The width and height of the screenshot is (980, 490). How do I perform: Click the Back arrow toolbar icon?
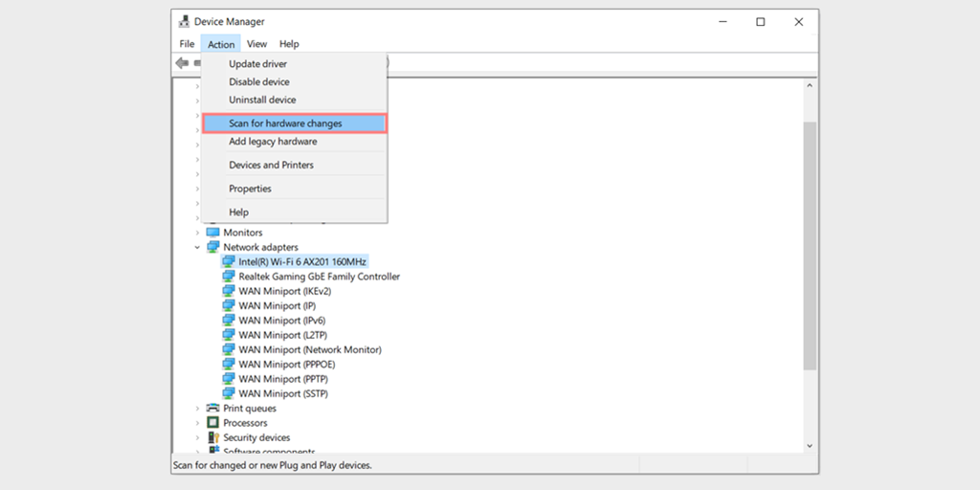tap(182, 62)
